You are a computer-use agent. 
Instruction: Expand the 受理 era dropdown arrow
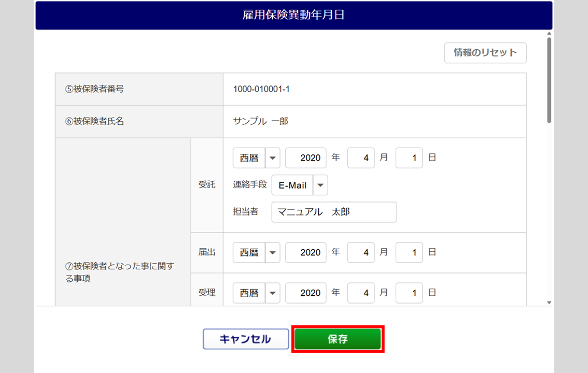273,293
